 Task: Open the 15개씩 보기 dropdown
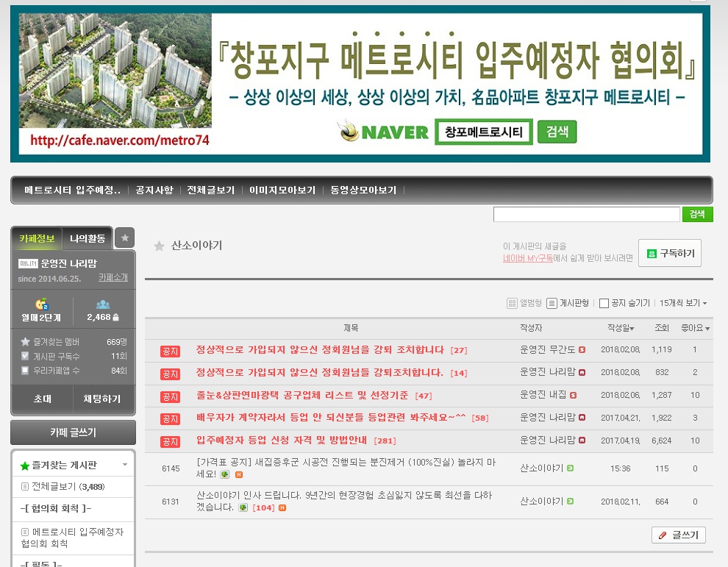pyautogui.click(x=683, y=303)
